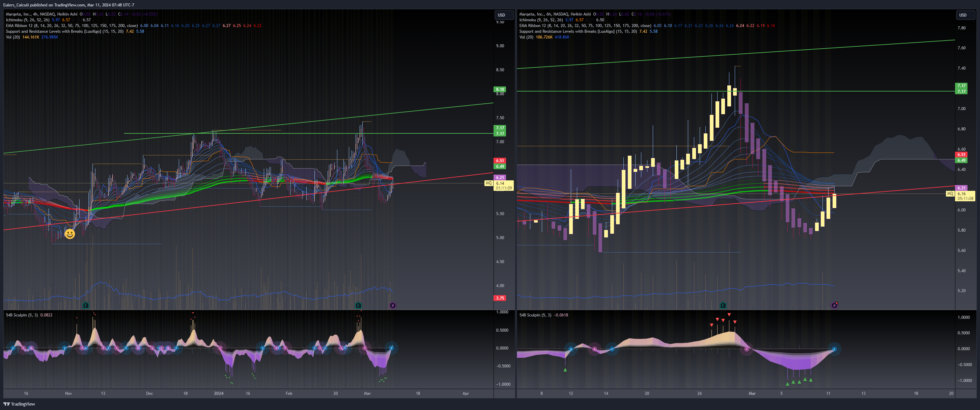980x410 pixels.
Task: Click the 26 date label on 6h time axis
Action: [699, 393]
